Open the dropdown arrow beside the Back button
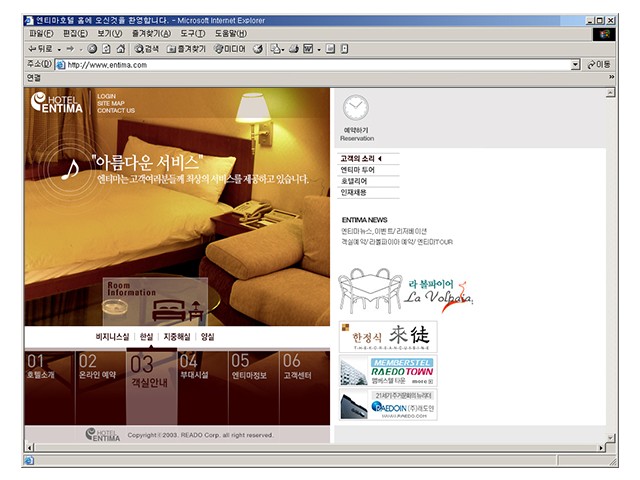 [59, 48]
